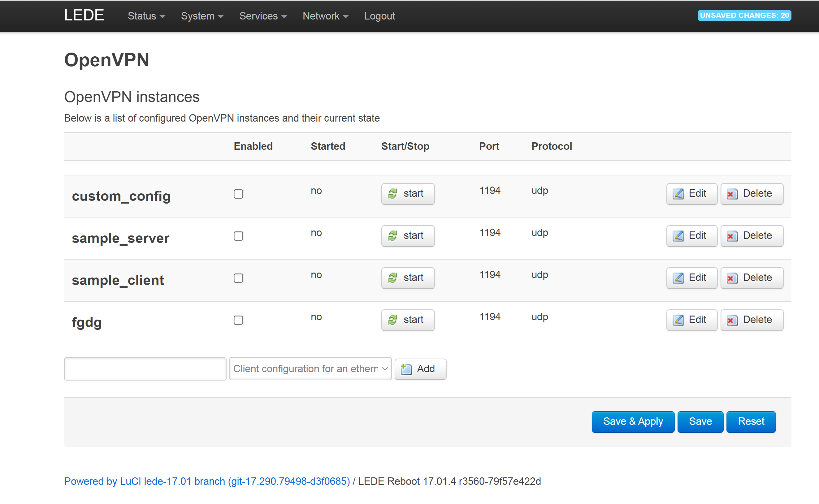819x504 pixels.
Task: Click the edit pencil icon for sample_server
Action: [x=678, y=236]
